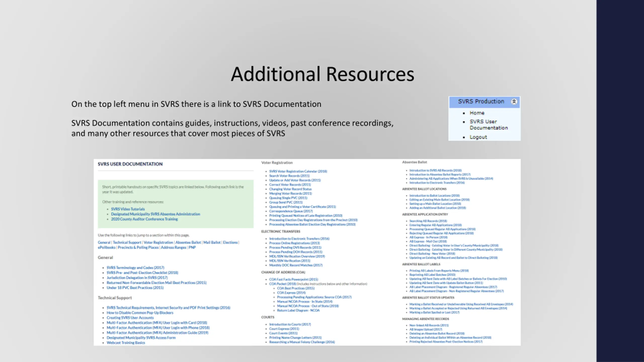Open Process Online Registrations (2013) link
This screenshot has width=644, height=362.
coord(294,243)
